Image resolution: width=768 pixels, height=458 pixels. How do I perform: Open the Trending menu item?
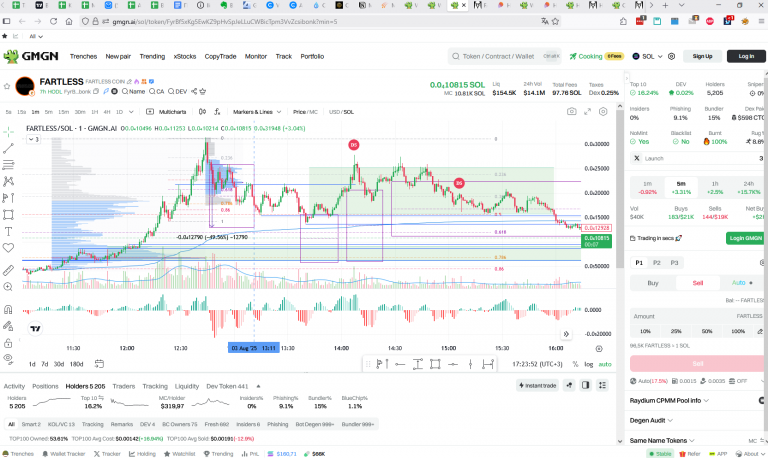pos(152,56)
